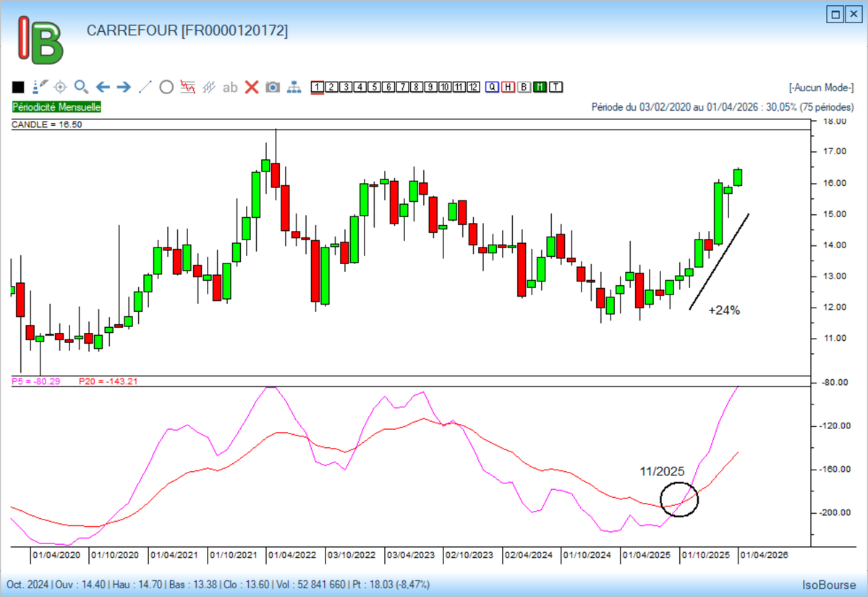
Task: Click the [-Aucun Mode-] indicator
Action: coord(822,88)
